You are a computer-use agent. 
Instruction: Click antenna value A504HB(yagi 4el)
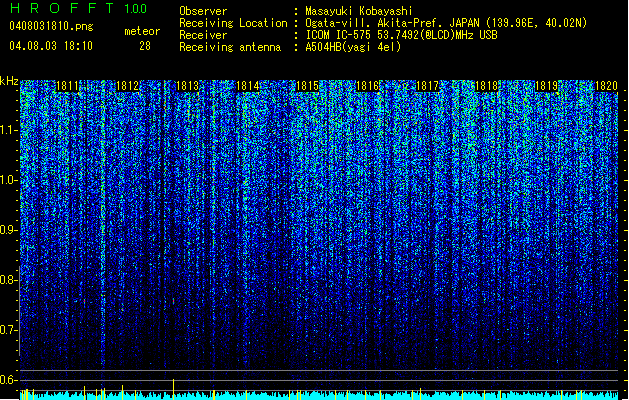pos(353,47)
